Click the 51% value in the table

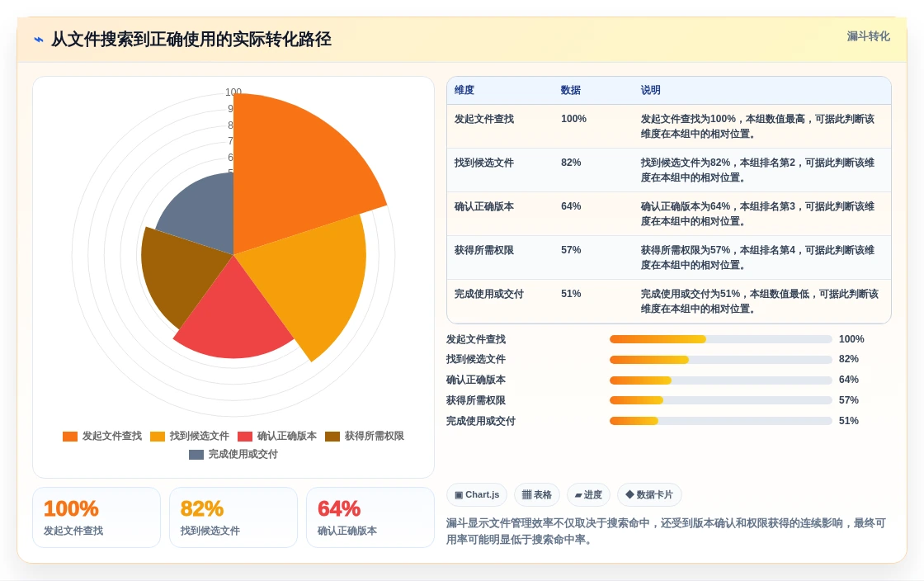coord(571,294)
